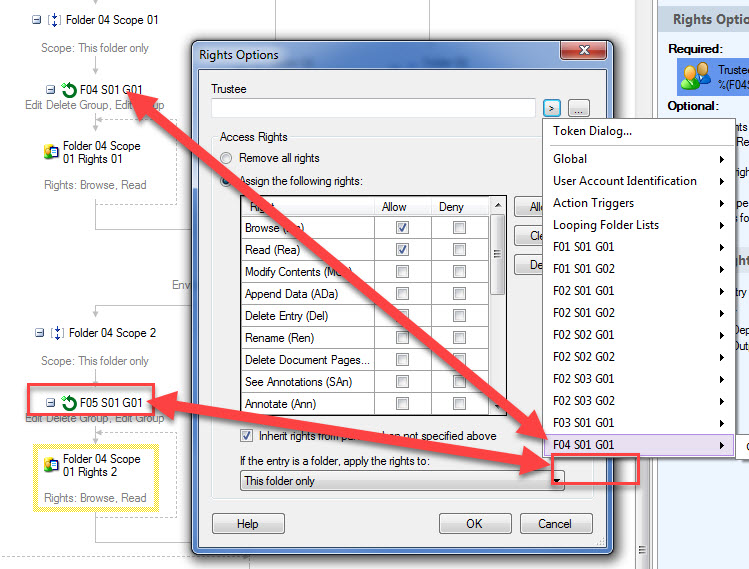This screenshot has height=569, width=749.
Task: Select the F04 S01 G01 loop icon
Action: point(69,90)
